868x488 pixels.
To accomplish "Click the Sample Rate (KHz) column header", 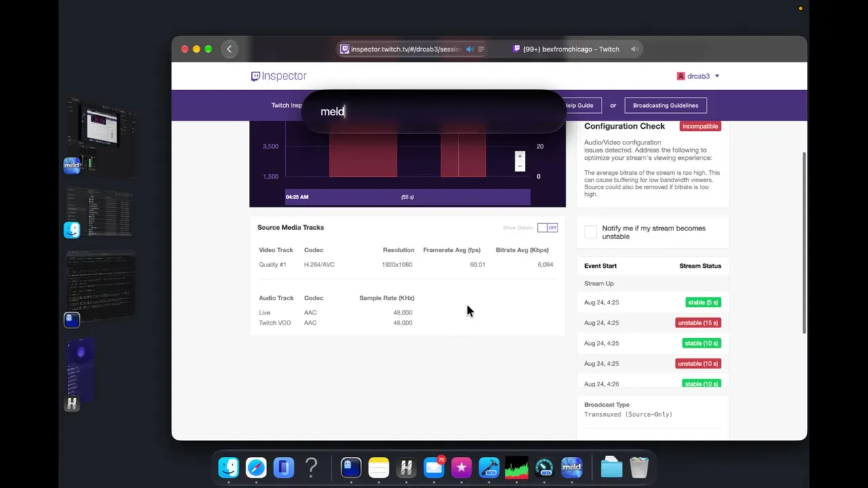I will click(x=387, y=298).
